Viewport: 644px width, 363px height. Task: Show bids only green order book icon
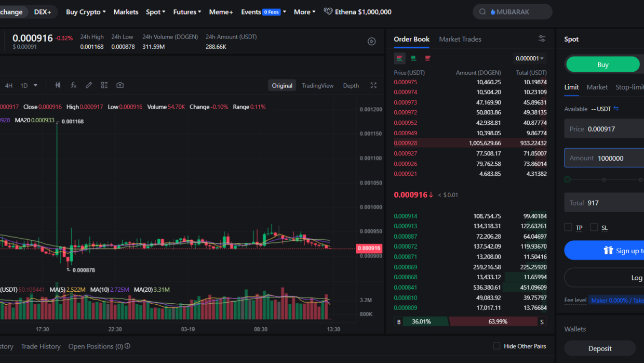413,58
